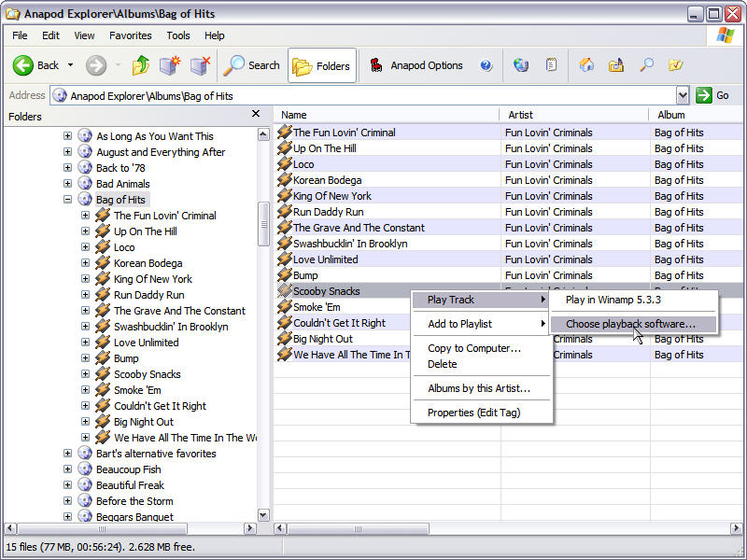
Task: Open the Favorites menu
Action: [x=130, y=35]
